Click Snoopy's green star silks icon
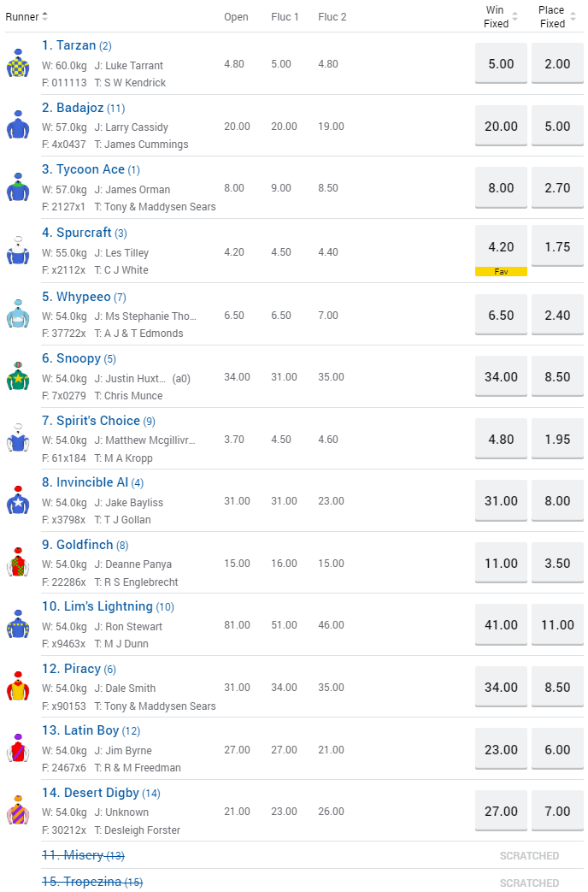 18,376
